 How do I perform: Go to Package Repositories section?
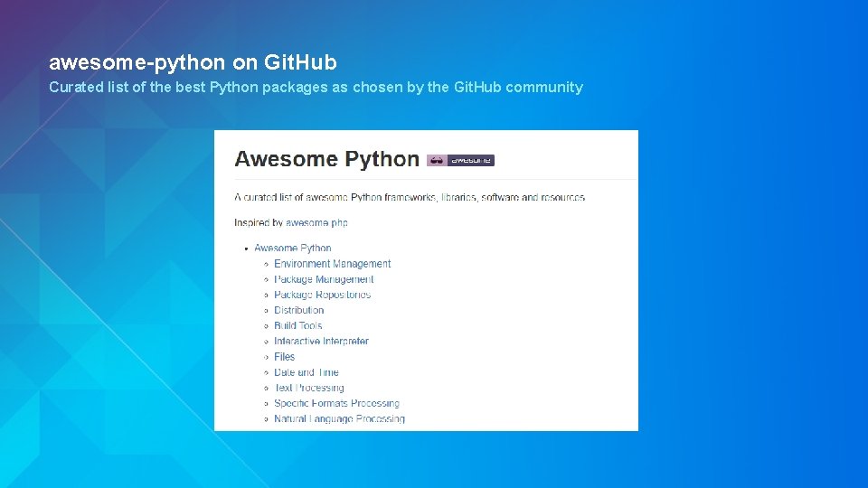(x=322, y=295)
